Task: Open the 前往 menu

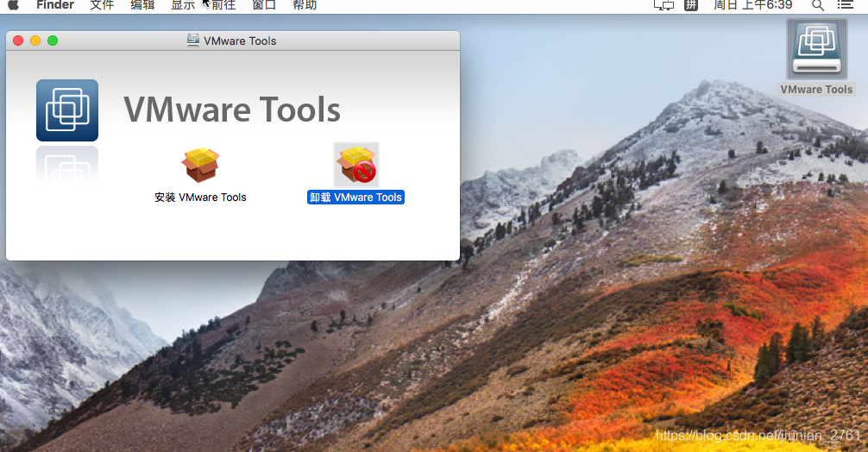Action: tap(223, 5)
